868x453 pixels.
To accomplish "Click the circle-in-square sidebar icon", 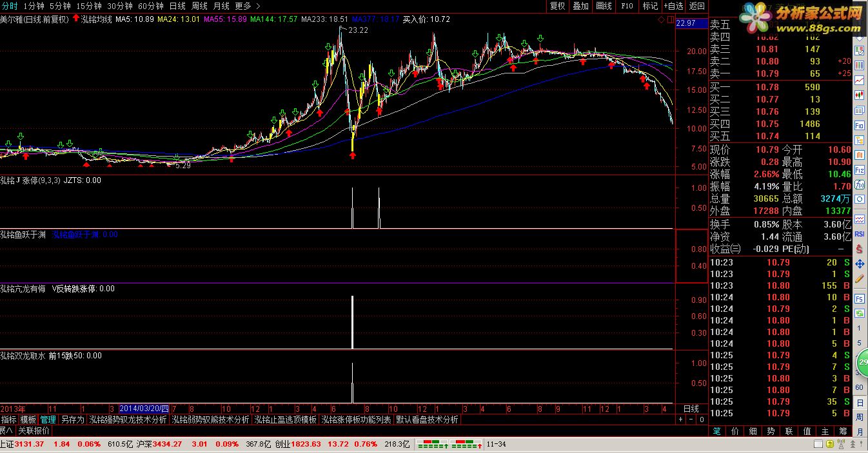I will coord(859,199).
